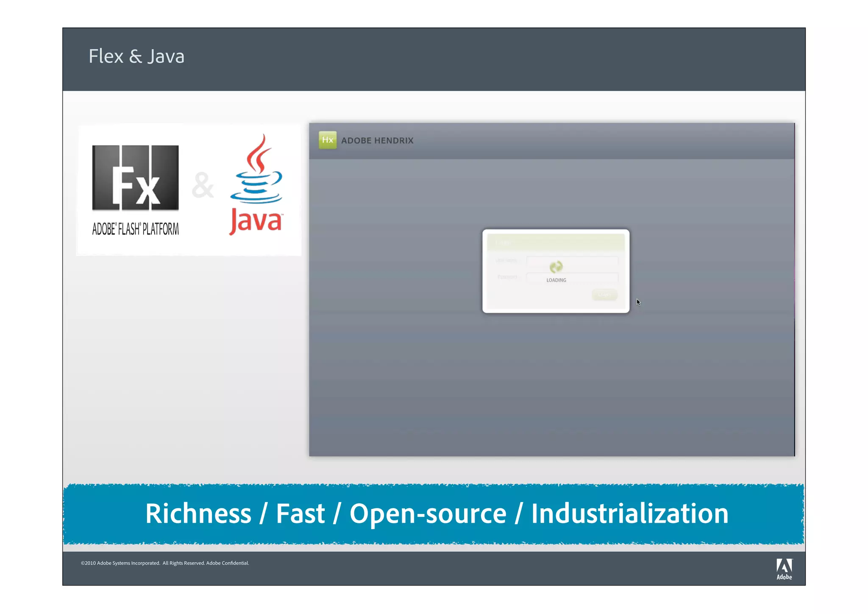The width and height of the screenshot is (868, 614).
Task: Click the green Hx Hendrix app icon
Action: pos(328,140)
